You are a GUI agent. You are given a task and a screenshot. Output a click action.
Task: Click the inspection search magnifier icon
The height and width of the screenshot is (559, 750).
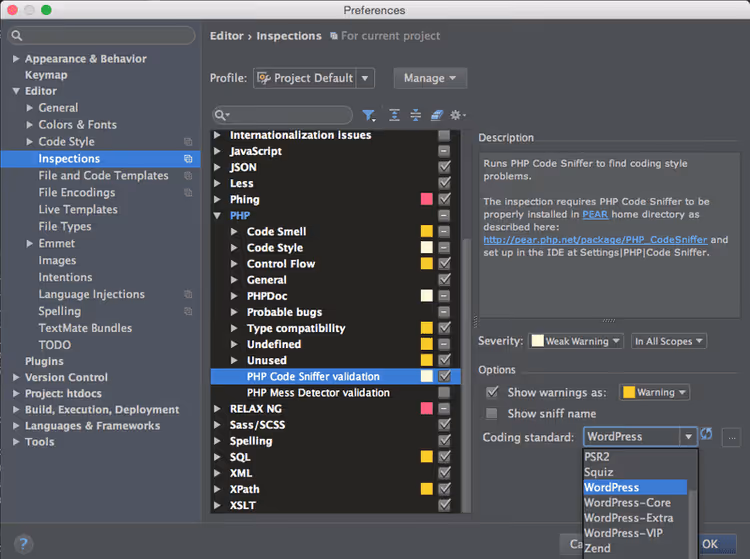coord(221,115)
